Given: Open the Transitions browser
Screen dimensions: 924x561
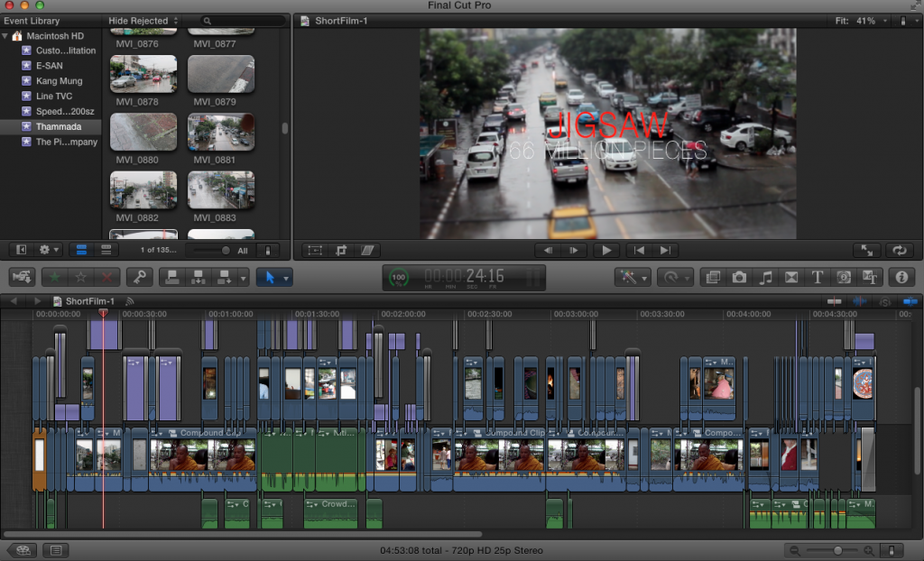Looking at the screenshot, I should tap(791, 278).
